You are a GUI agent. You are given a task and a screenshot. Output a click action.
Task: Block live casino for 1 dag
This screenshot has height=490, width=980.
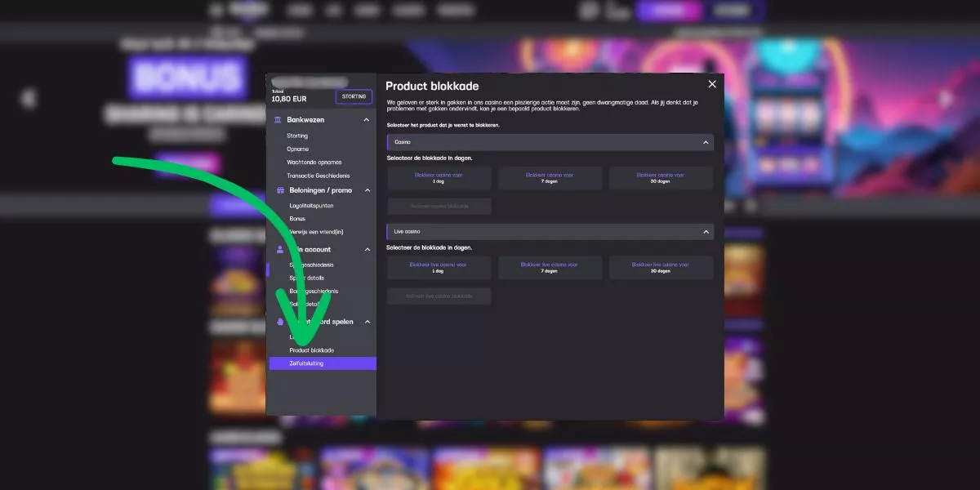click(439, 268)
